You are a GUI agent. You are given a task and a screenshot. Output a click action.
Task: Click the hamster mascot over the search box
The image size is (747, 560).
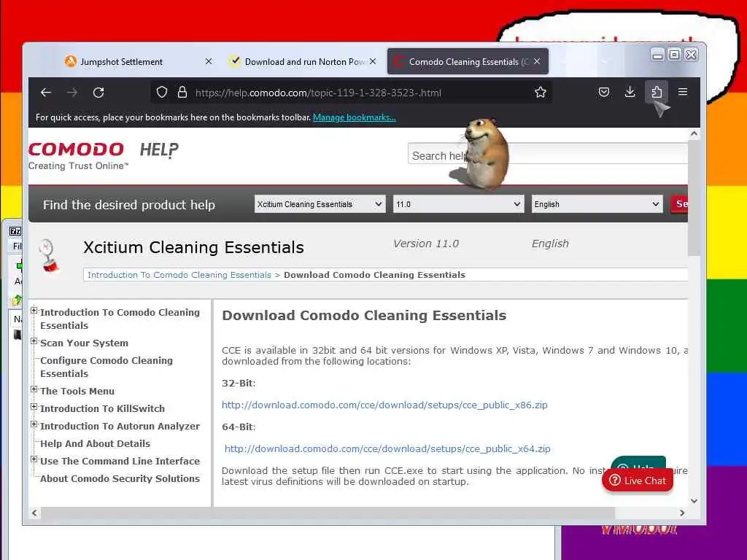click(x=481, y=153)
